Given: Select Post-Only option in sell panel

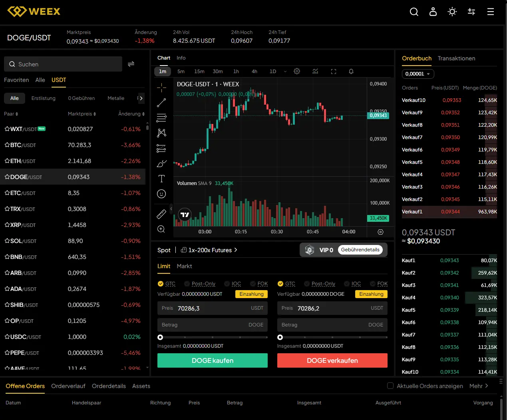Looking at the screenshot, I should tap(320, 284).
